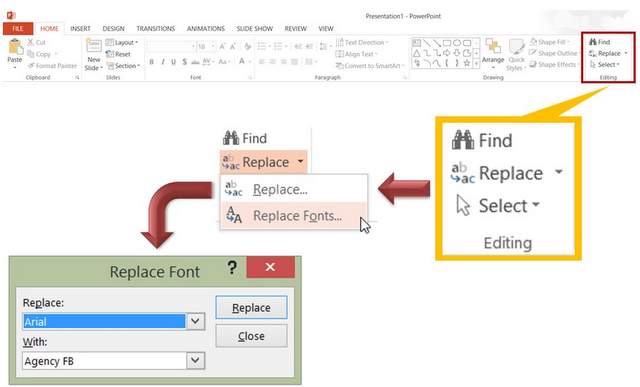Open the Layout dropdown in Slides group
Image resolution: width=640 pixels, height=387 pixels.
tap(122, 42)
